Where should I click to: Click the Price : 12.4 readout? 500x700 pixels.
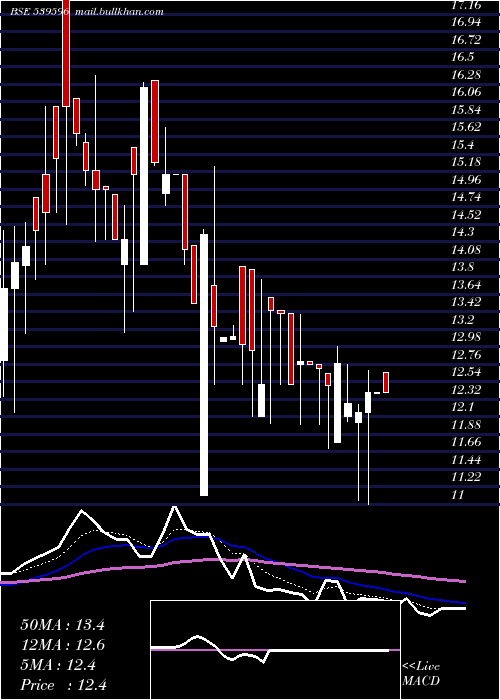pyautogui.click(x=63, y=685)
